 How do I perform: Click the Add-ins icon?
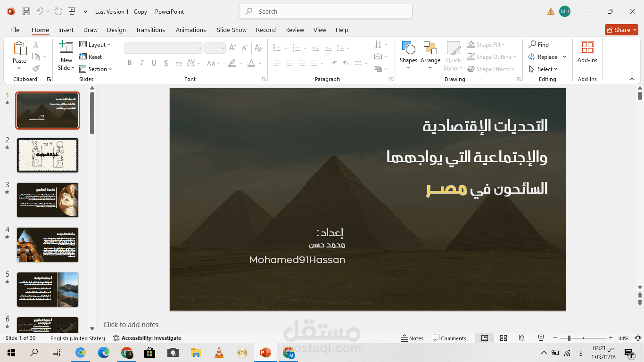tap(587, 48)
